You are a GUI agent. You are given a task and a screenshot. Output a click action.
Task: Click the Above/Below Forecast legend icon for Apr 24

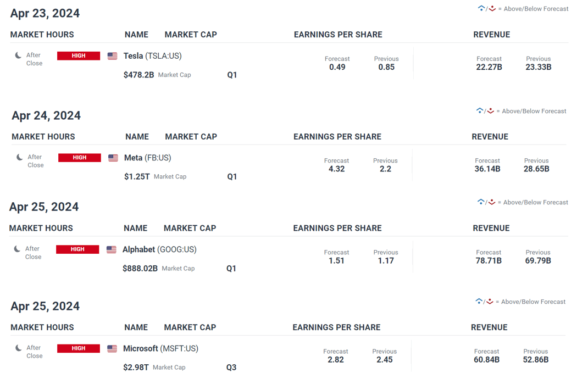[485, 111]
